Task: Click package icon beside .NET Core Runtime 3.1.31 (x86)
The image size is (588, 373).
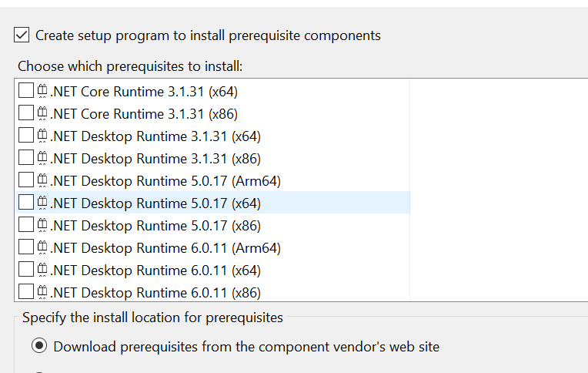Action: (x=43, y=114)
